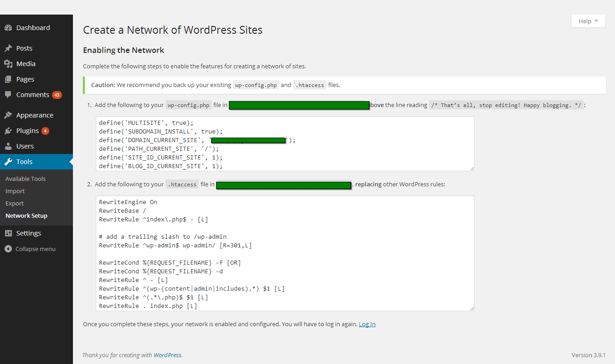Screen dimensions: 615x364
Task: Select the Tools menu label
Action: (24, 162)
